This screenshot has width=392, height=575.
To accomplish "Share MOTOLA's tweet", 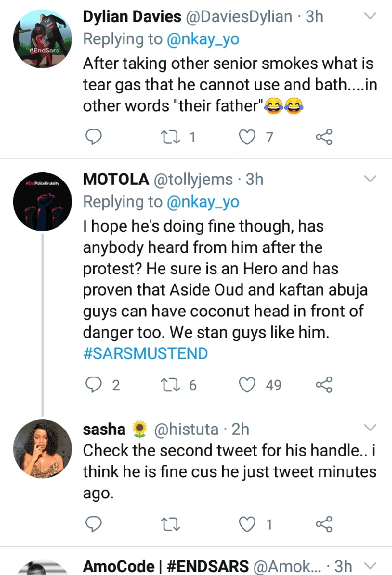I will click(324, 385).
